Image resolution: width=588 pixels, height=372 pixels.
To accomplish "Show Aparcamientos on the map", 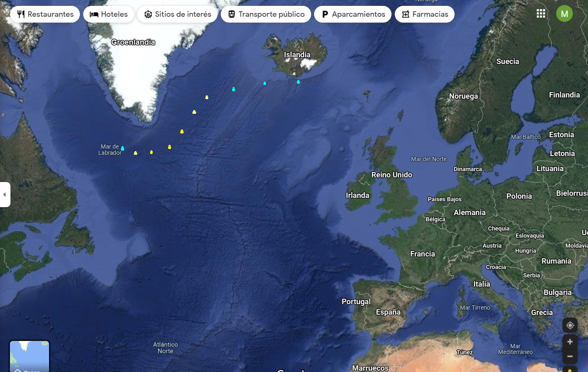I will 353,14.
